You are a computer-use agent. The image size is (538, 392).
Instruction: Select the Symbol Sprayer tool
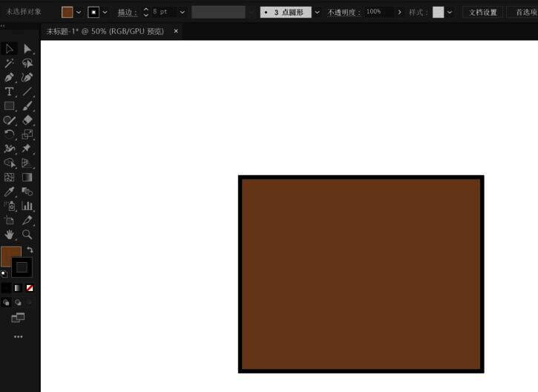pyautogui.click(x=9, y=206)
